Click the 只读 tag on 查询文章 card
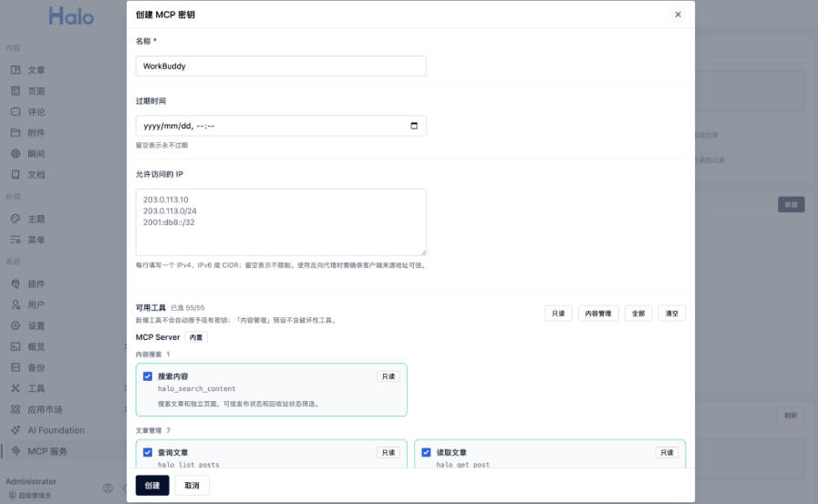The image size is (818, 504). 388,452
